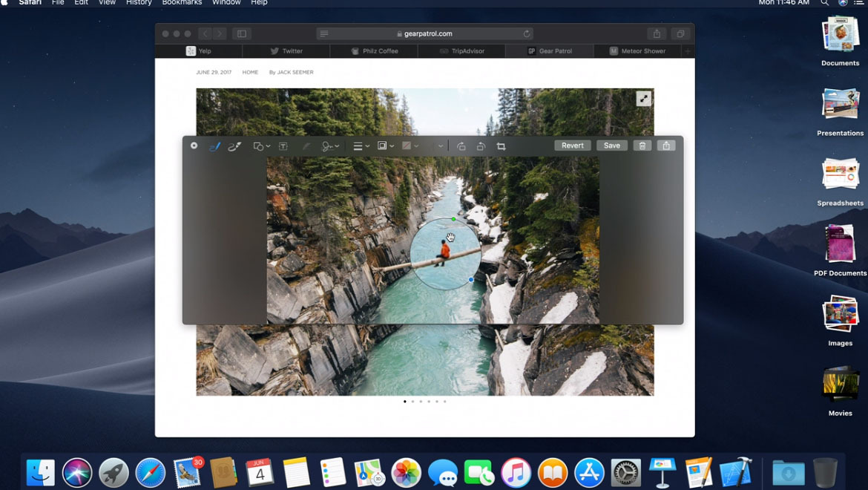
Task: Click the dimmed highlighter icon in markup toolbar
Action: click(x=306, y=146)
